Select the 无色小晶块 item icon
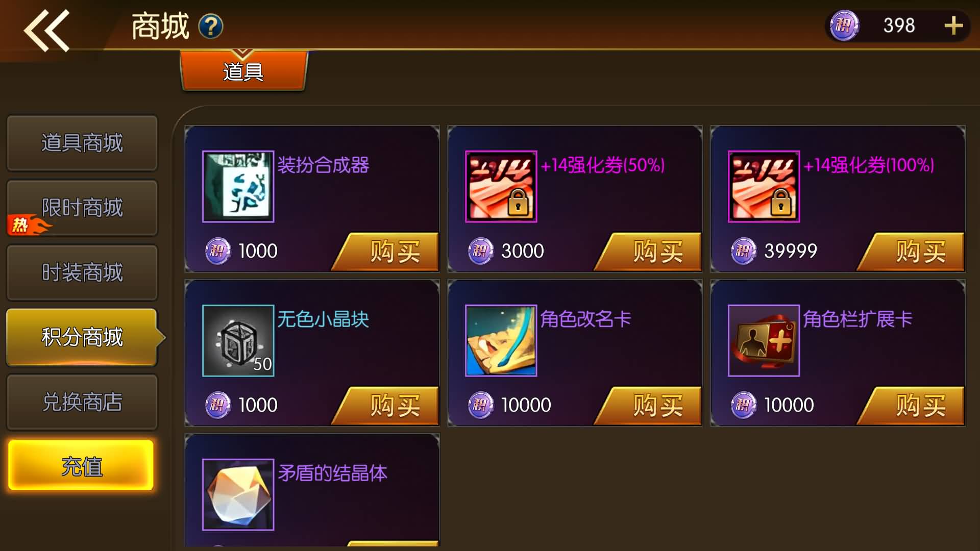The image size is (980, 551). pos(238,340)
